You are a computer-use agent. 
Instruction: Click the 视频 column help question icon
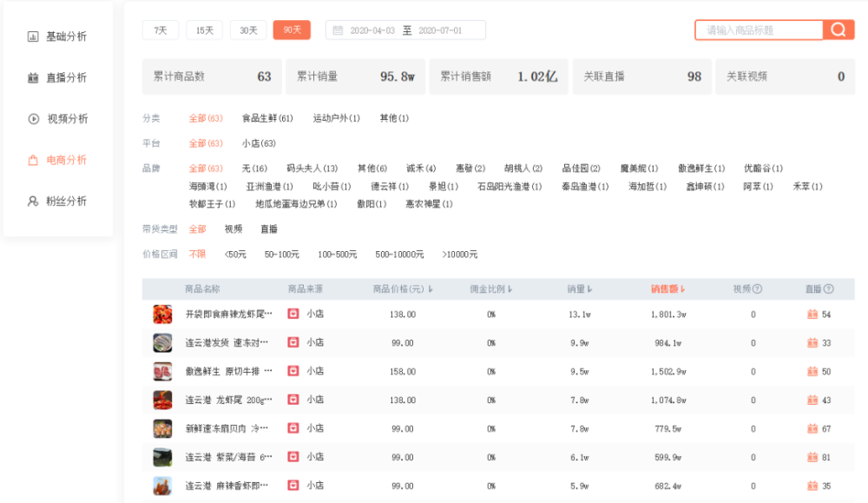758,288
